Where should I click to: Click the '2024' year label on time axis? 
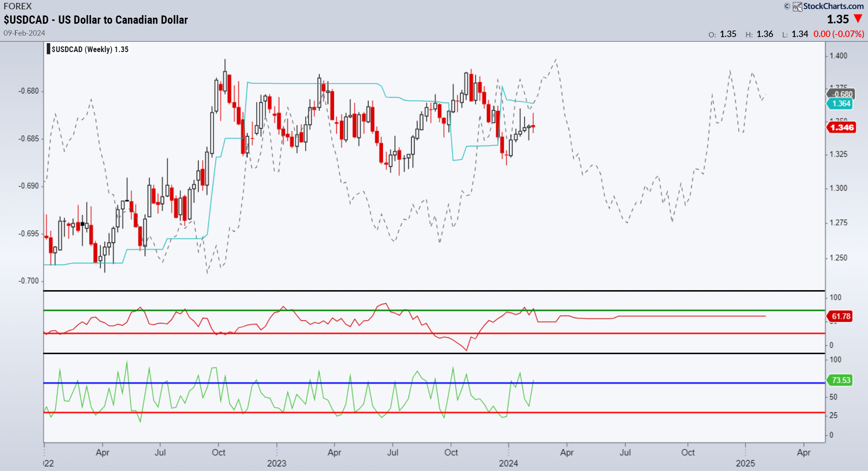[x=508, y=463]
